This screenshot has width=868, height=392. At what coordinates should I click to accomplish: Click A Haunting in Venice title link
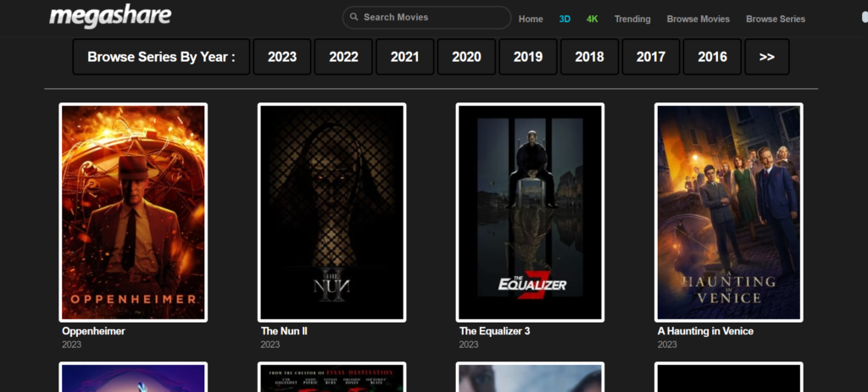pyautogui.click(x=705, y=331)
